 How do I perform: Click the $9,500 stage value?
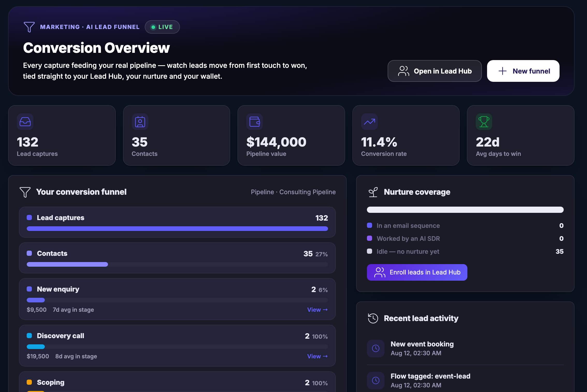[37, 310]
